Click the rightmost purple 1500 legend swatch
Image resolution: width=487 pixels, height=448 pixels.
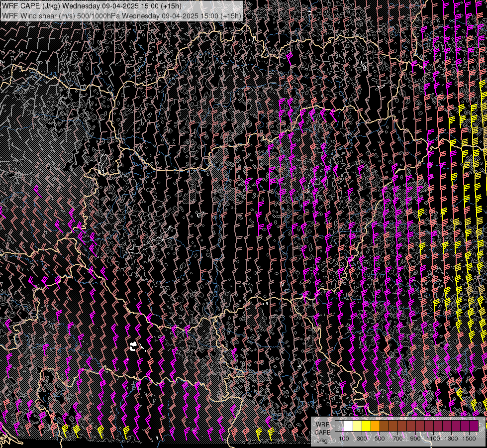point(474,426)
